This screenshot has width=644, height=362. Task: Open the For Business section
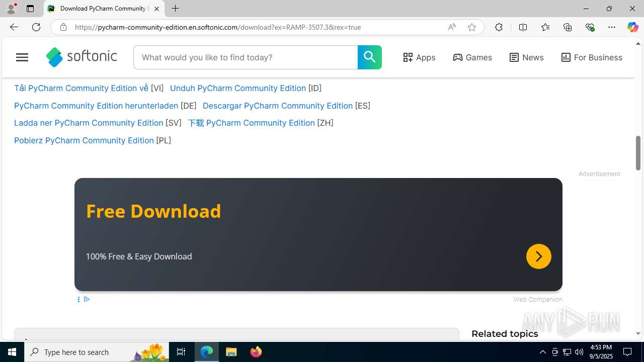coord(591,57)
